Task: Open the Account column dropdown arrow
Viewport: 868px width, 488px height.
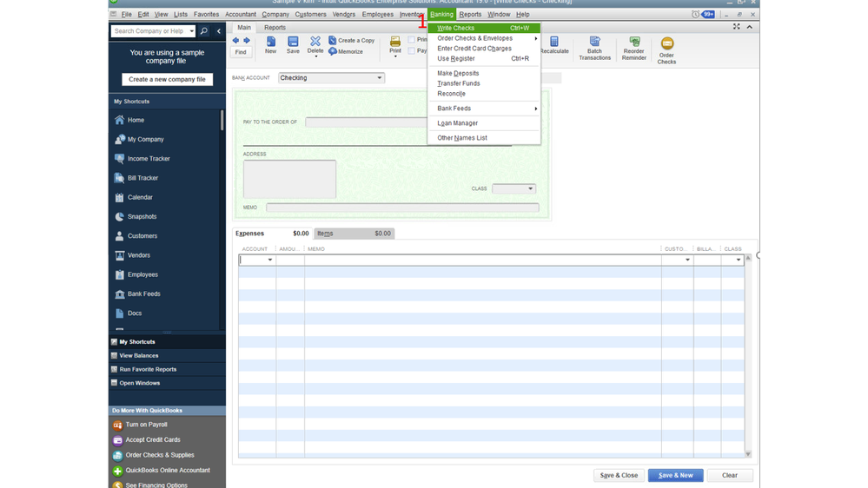Action: point(270,260)
